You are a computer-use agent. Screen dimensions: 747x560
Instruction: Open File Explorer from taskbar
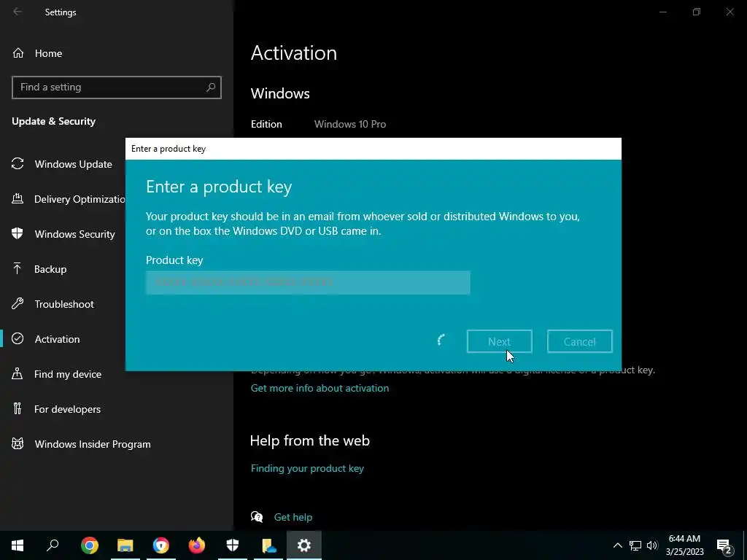point(125,545)
